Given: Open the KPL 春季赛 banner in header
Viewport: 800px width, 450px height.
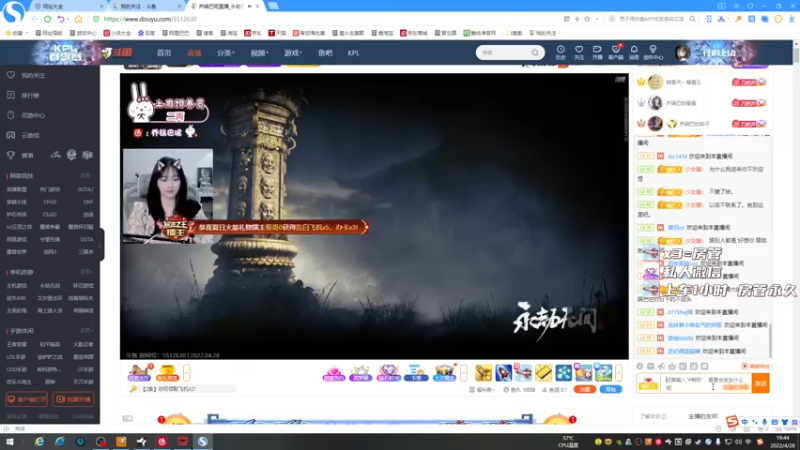Looking at the screenshot, I should click(x=64, y=52).
